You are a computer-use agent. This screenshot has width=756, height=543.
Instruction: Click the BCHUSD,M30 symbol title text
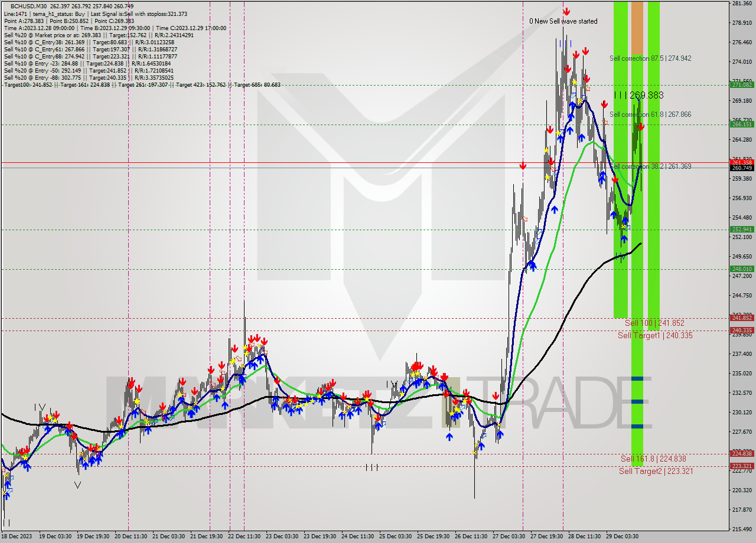click(x=30, y=6)
